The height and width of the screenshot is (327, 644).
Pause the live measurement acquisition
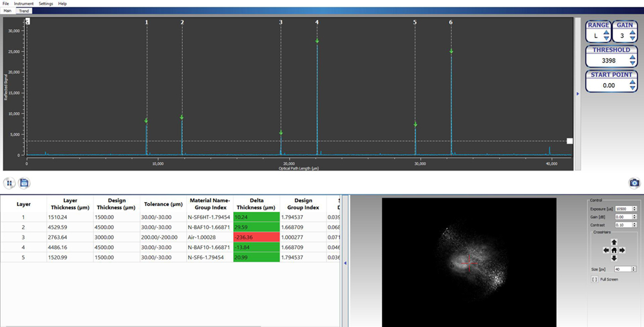click(10, 183)
